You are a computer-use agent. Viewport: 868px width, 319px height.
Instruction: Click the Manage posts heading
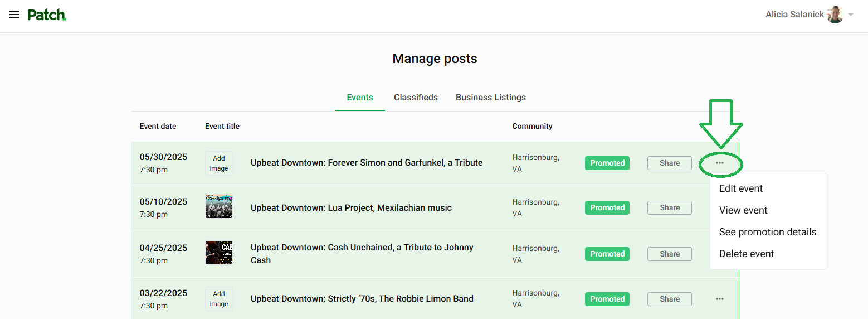(435, 59)
